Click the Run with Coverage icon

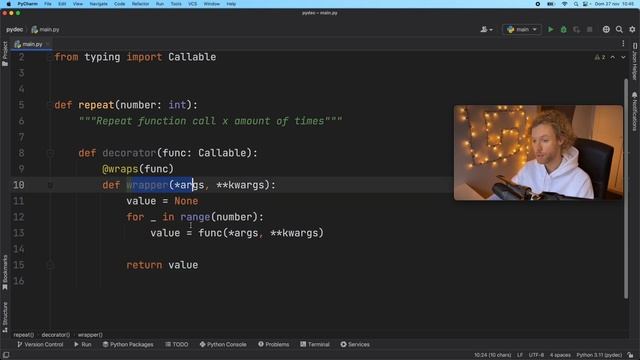tap(576, 29)
